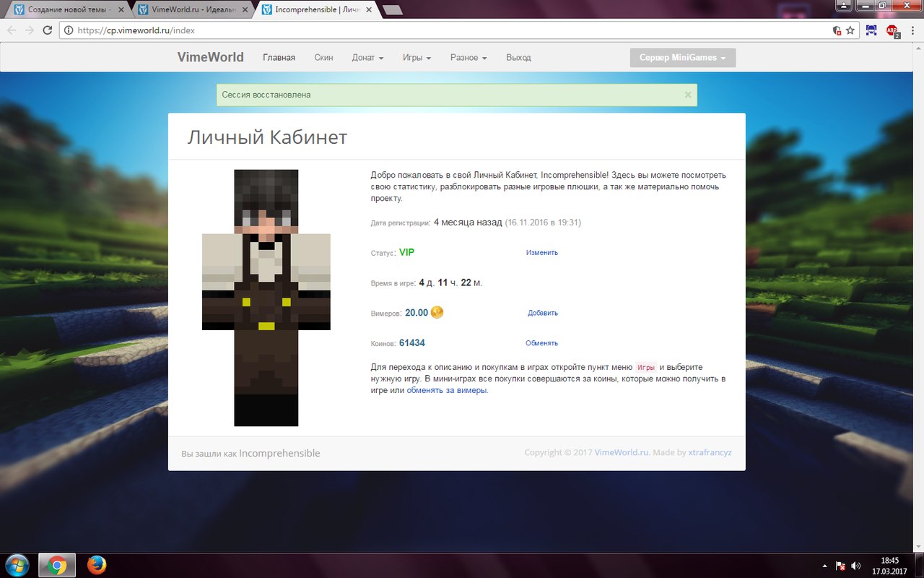Open the Скин page
Screen dimensions: 924x578
tap(323, 57)
